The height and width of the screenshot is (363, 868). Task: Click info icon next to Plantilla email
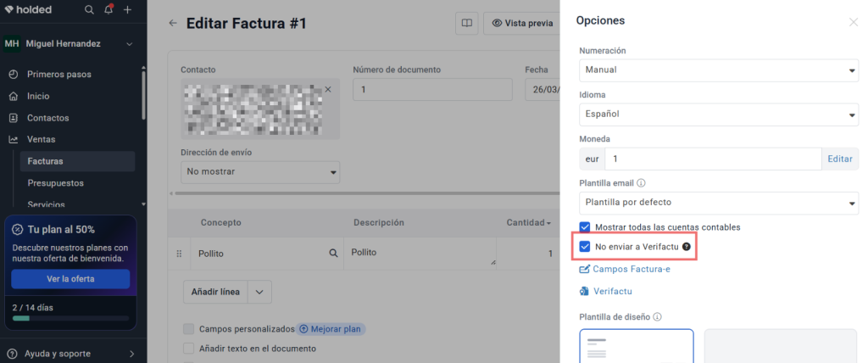(641, 183)
